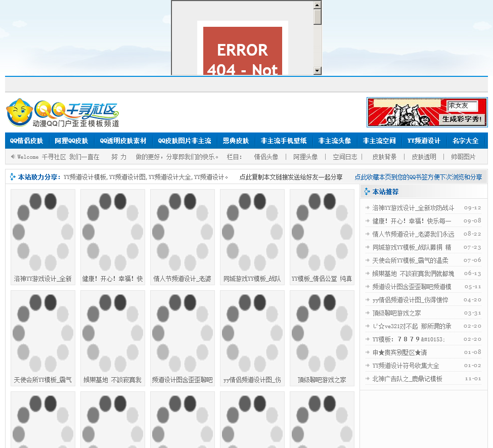Click the 生成彩字秀! button
493x448 pixels.
[x=462, y=119]
